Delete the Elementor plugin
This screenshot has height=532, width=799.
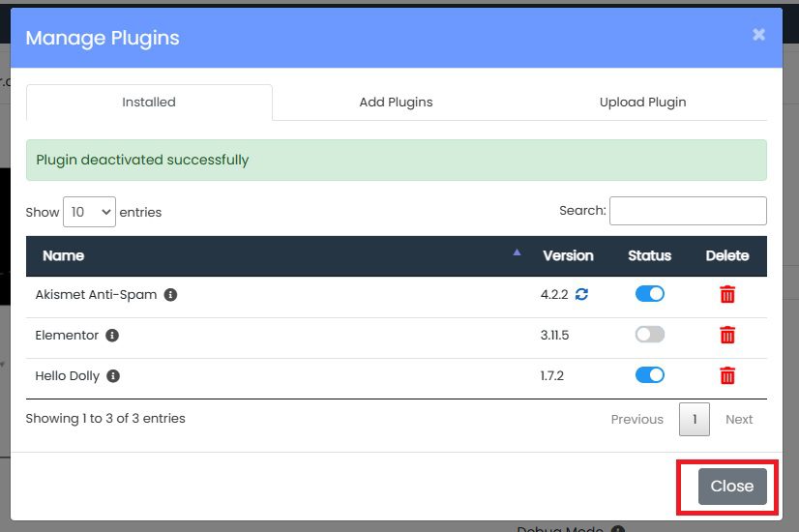[727, 335]
